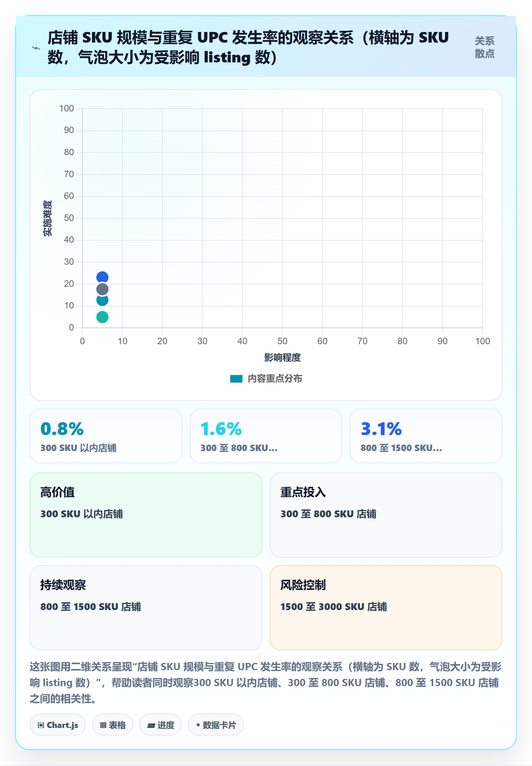Click the bar icon on the 进度 tag
The image size is (532, 766).
151,726
